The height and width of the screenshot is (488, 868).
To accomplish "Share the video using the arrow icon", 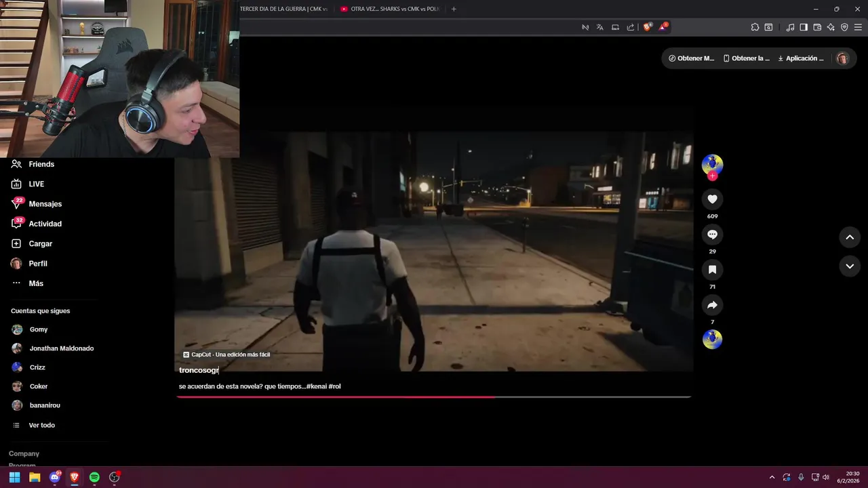I will coord(712,305).
